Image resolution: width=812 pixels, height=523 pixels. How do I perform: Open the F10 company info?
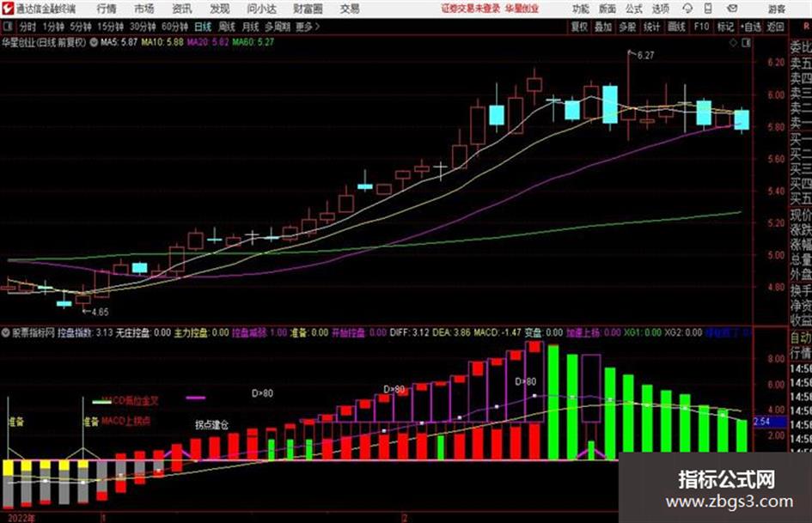[x=701, y=27]
